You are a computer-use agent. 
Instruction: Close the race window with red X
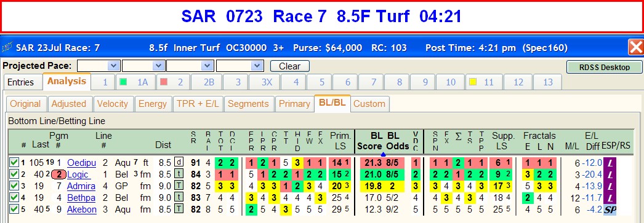[636, 47]
